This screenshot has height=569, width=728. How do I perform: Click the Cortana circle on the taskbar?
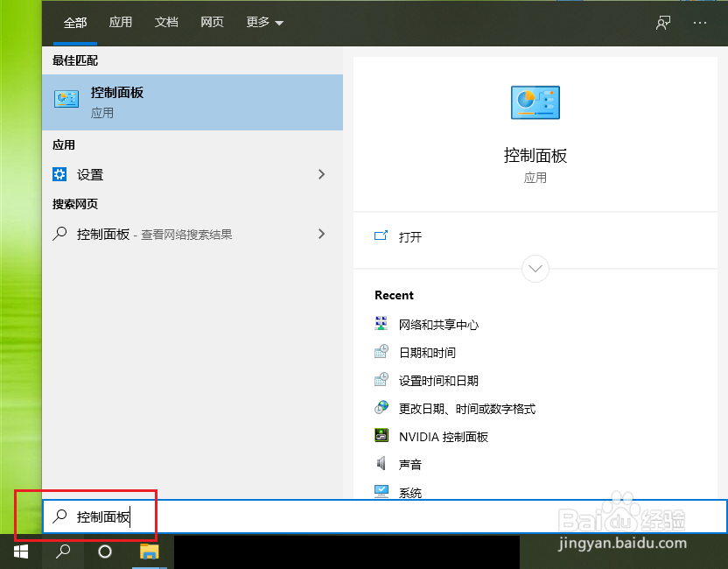click(x=105, y=552)
